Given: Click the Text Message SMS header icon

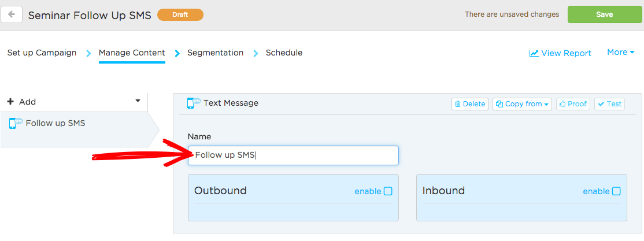Looking at the screenshot, I should pyautogui.click(x=194, y=103).
